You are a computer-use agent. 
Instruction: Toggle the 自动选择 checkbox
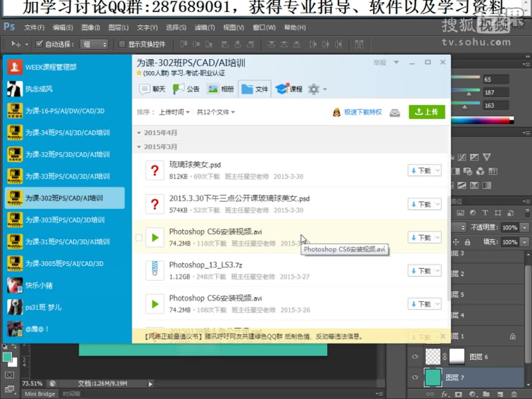tap(39, 44)
